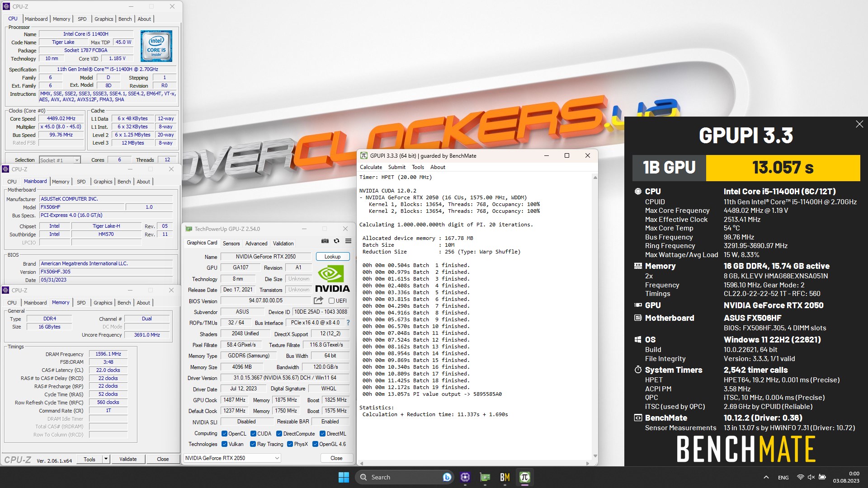The height and width of the screenshot is (488, 868).
Task: Click GPUPI horizontal scrollbar right arrow
Action: coord(587,463)
